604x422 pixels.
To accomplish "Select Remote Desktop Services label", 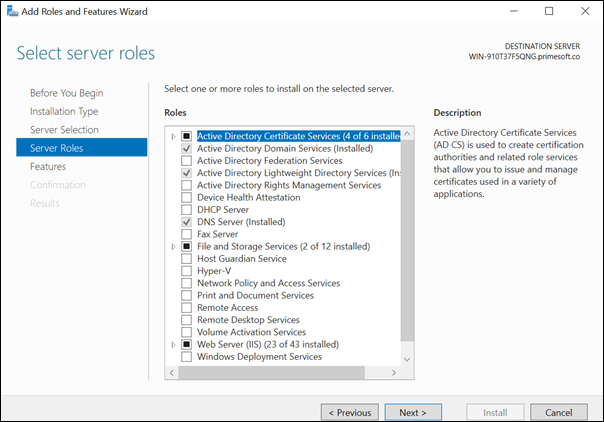I will tap(248, 320).
